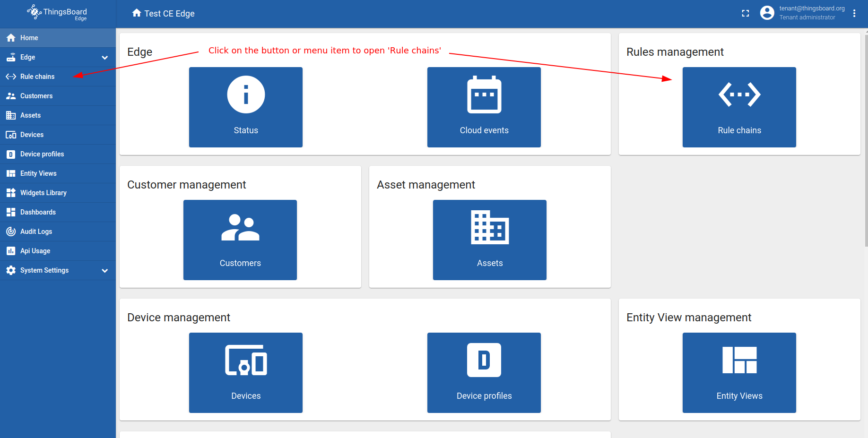Open Dashboards in the sidebar menu
The image size is (868, 438).
tap(58, 212)
